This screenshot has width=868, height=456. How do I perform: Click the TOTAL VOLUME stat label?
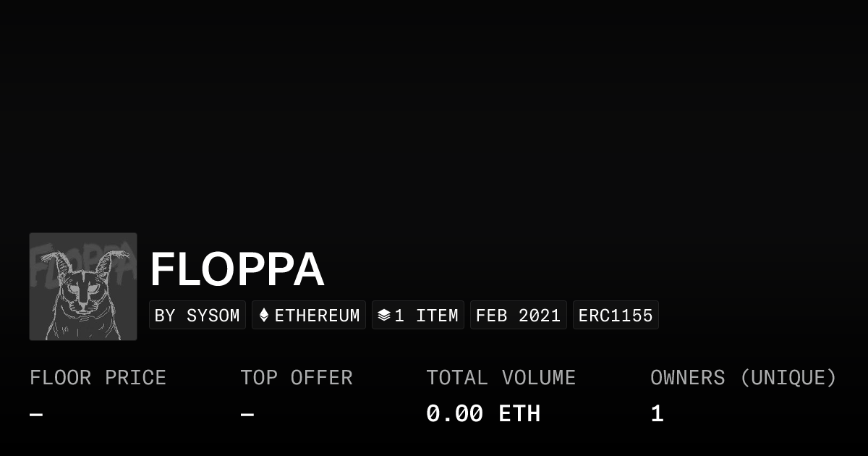click(x=501, y=378)
